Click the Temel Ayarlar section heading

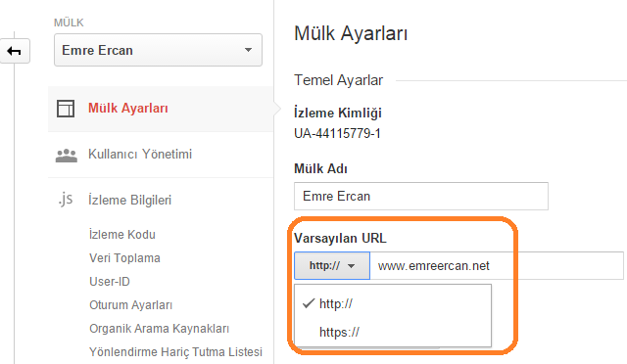pyautogui.click(x=339, y=80)
